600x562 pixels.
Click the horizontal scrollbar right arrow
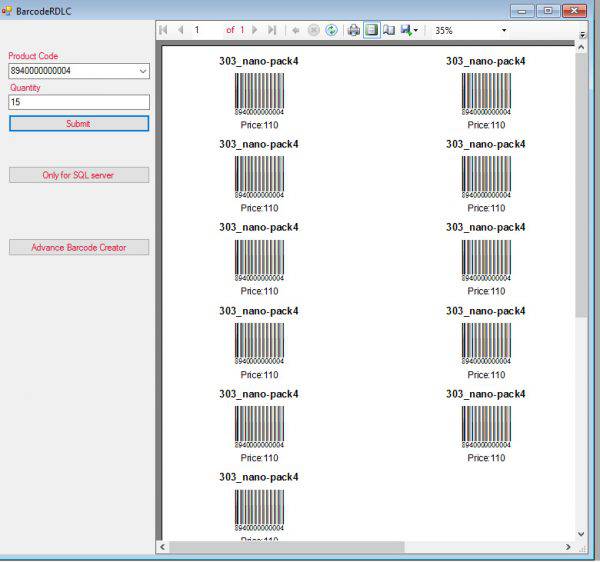click(568, 548)
